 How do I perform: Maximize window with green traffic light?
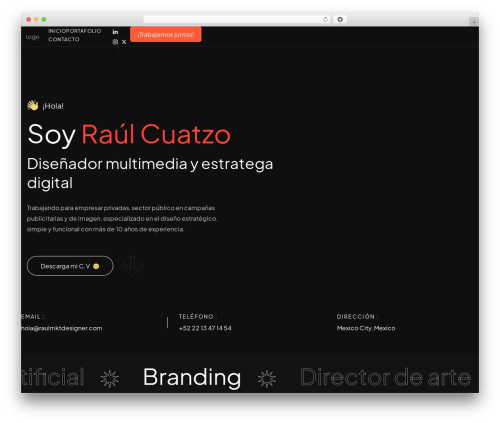click(x=44, y=19)
